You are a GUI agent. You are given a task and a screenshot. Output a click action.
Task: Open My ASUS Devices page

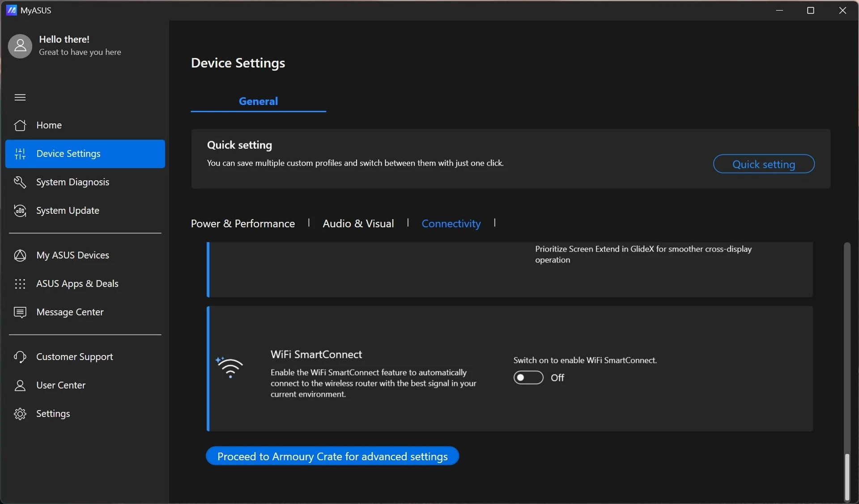(x=85, y=255)
